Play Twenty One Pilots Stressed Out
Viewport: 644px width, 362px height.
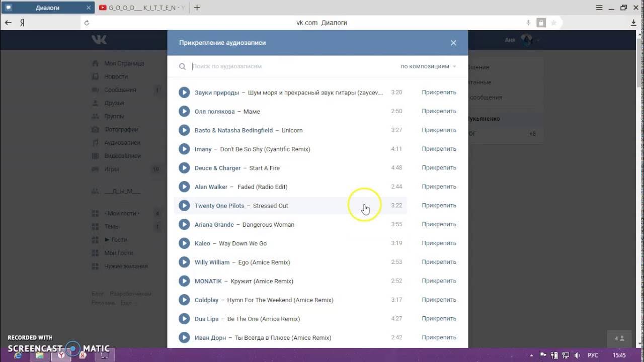[x=184, y=206]
